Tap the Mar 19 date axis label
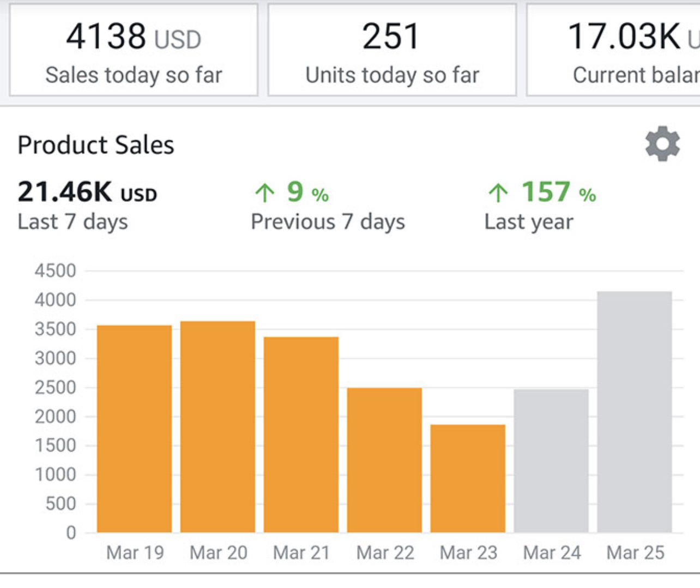Screen dimensions: 700x588 135,553
